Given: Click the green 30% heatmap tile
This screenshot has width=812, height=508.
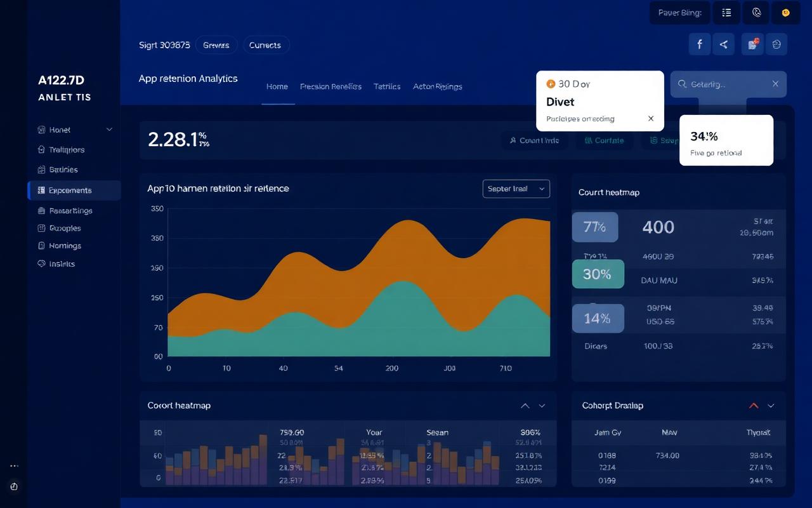Looking at the screenshot, I should [598, 274].
